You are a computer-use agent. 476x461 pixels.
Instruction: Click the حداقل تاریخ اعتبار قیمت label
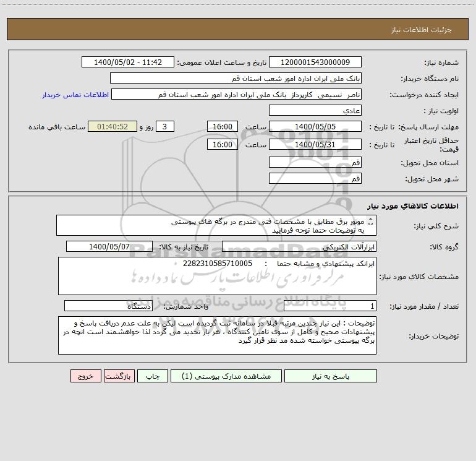click(431, 145)
